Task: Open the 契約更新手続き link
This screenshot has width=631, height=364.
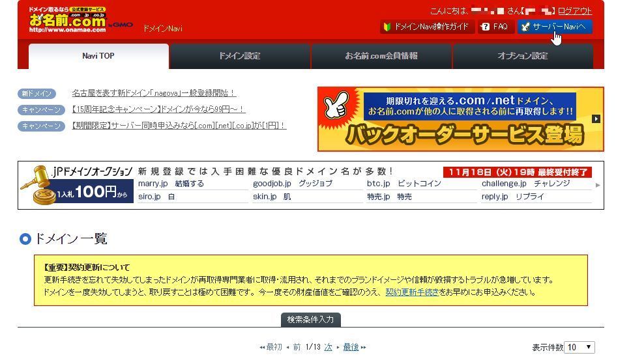Action: pyautogui.click(x=412, y=292)
